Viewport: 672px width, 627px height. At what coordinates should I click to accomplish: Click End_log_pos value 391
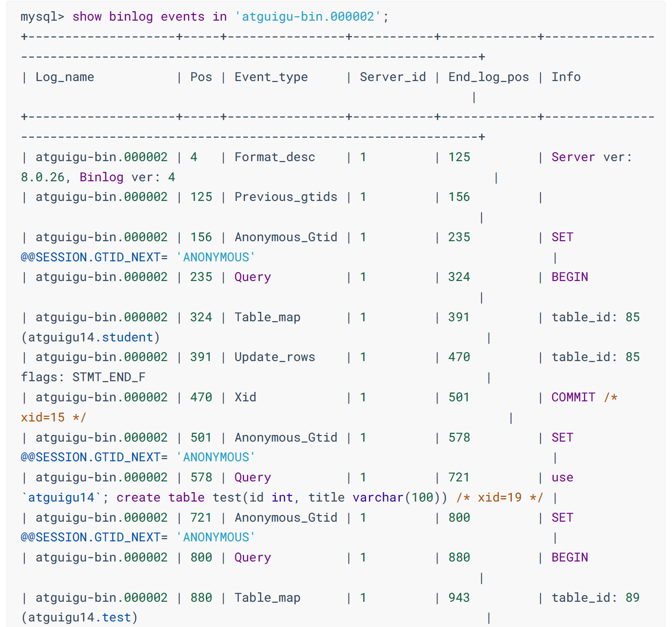click(459, 317)
